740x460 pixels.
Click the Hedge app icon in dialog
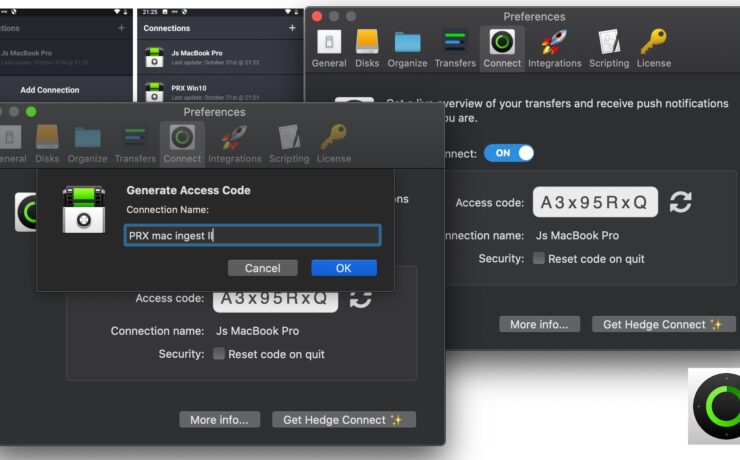tap(84, 209)
